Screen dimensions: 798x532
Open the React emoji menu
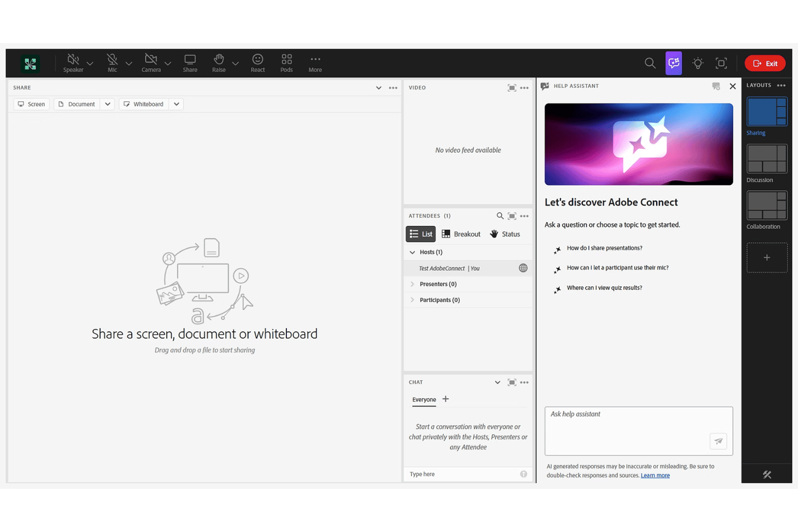(258, 63)
